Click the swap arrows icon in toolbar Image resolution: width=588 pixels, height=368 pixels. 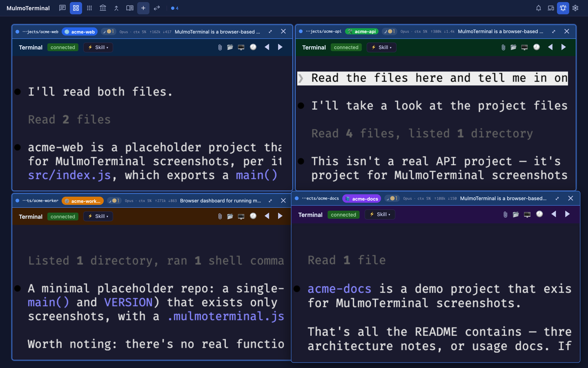pos(157,8)
